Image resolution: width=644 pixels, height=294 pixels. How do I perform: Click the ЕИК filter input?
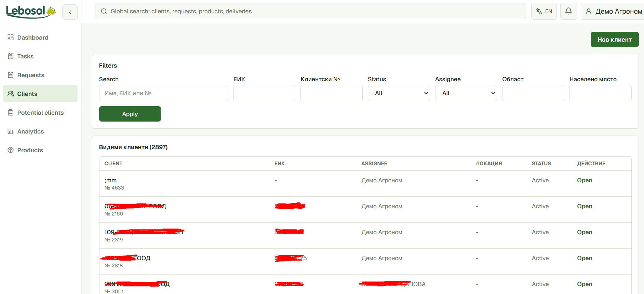(x=264, y=93)
